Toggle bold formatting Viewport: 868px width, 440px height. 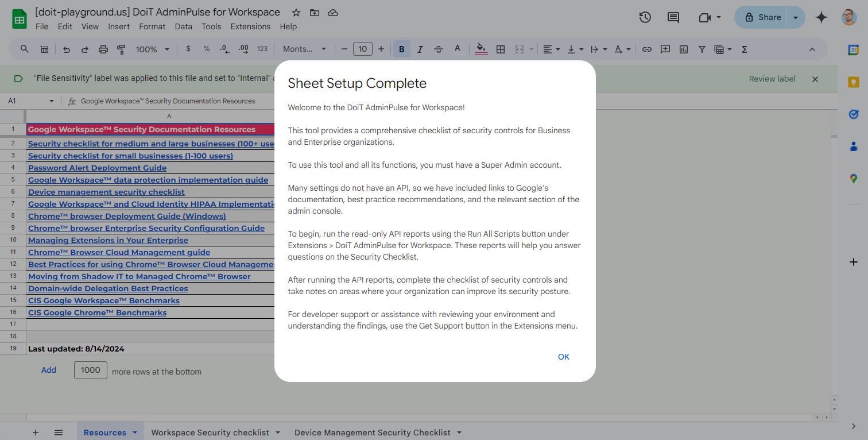[402, 49]
